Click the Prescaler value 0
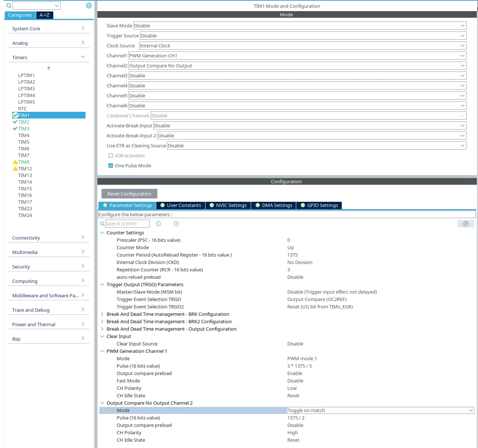478x448 pixels. (x=289, y=240)
